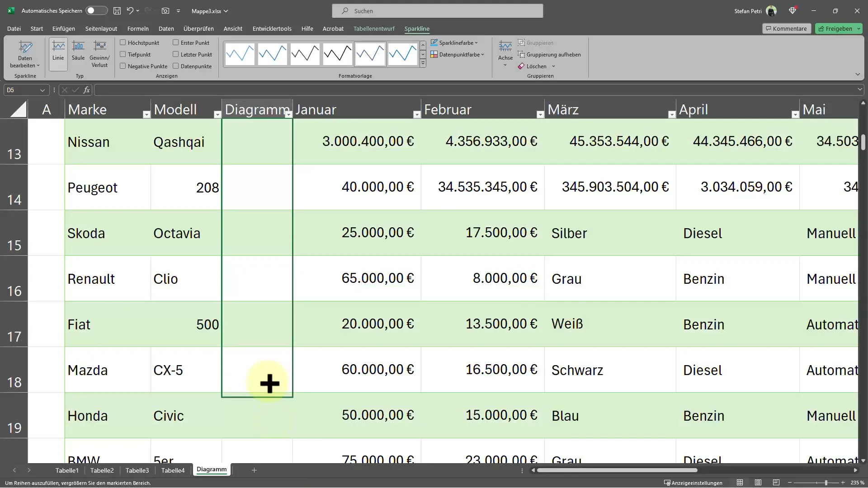Toggle Automatisches Speichern switch
Viewport: 868px width, 488px height.
[96, 11]
